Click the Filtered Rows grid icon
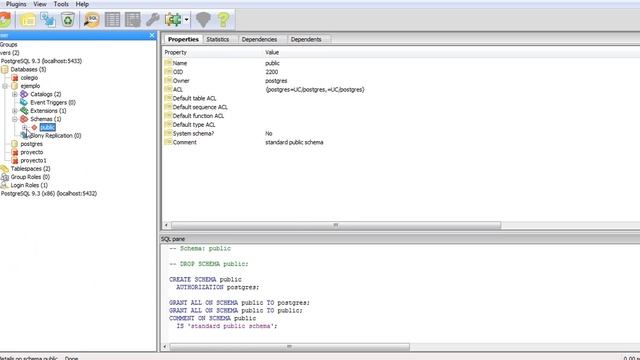The image size is (640, 360). [133, 20]
